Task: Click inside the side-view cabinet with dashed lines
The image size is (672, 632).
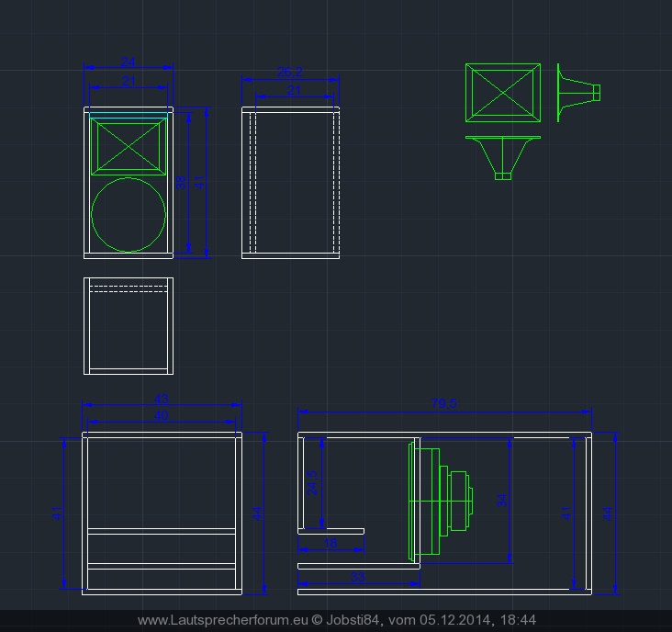Action: tap(291, 182)
